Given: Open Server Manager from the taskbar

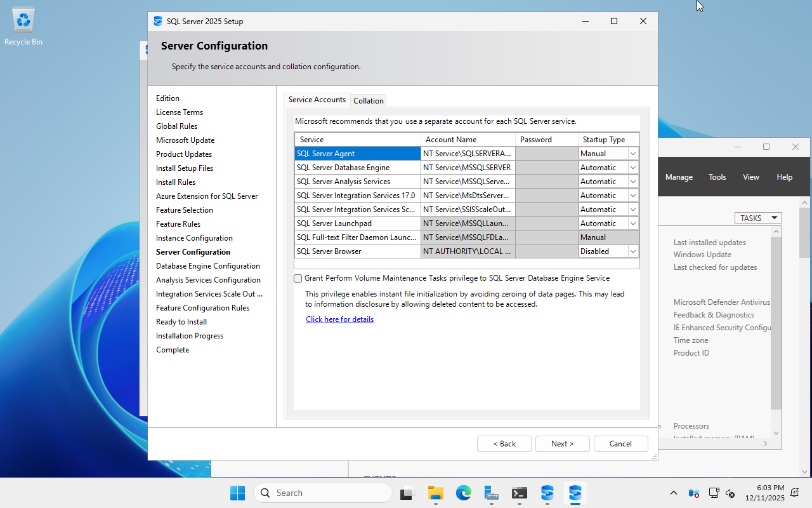Looking at the screenshot, I should point(491,493).
